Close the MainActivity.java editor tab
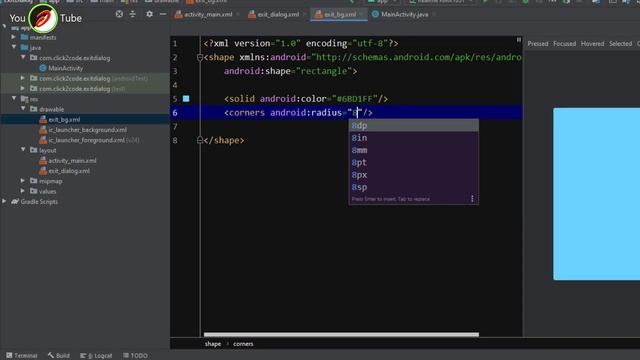The width and height of the screenshot is (640, 360). tap(434, 15)
